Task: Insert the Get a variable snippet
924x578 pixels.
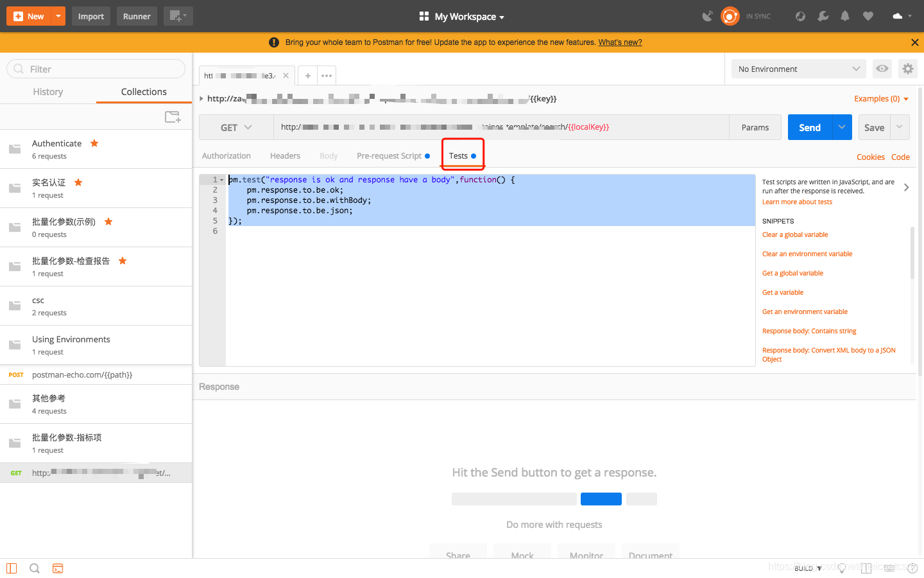Action: click(x=783, y=292)
